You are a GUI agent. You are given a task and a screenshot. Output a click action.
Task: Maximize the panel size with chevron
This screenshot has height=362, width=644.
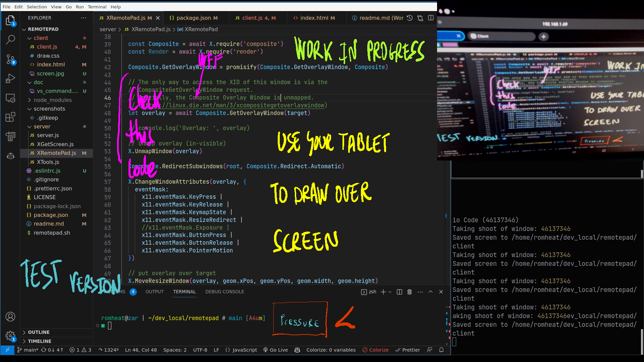click(x=431, y=292)
